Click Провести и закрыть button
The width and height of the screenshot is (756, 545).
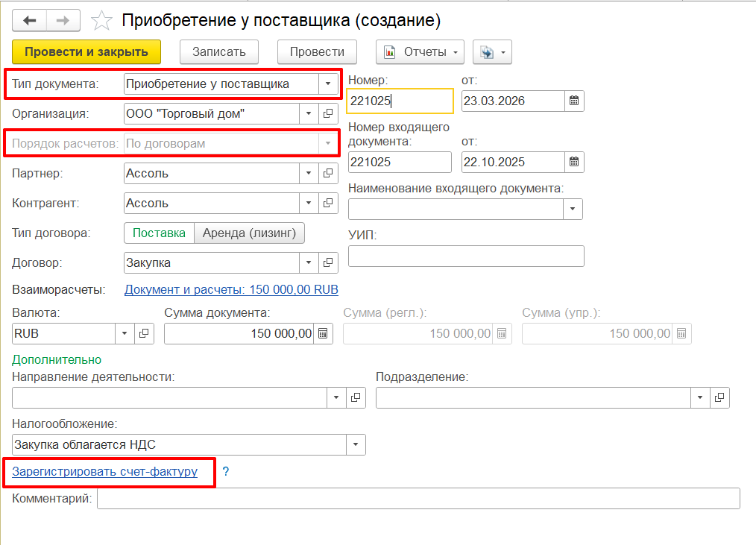click(86, 52)
